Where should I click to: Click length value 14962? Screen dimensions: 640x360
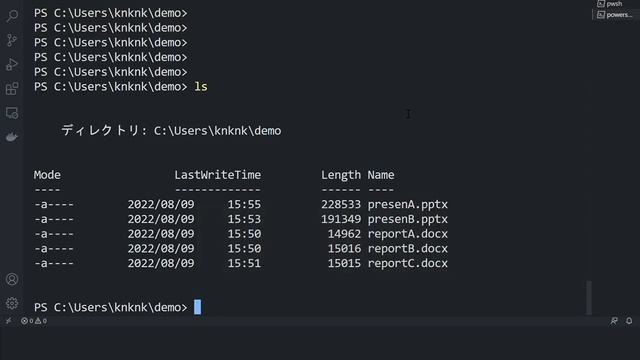pyautogui.click(x=344, y=234)
